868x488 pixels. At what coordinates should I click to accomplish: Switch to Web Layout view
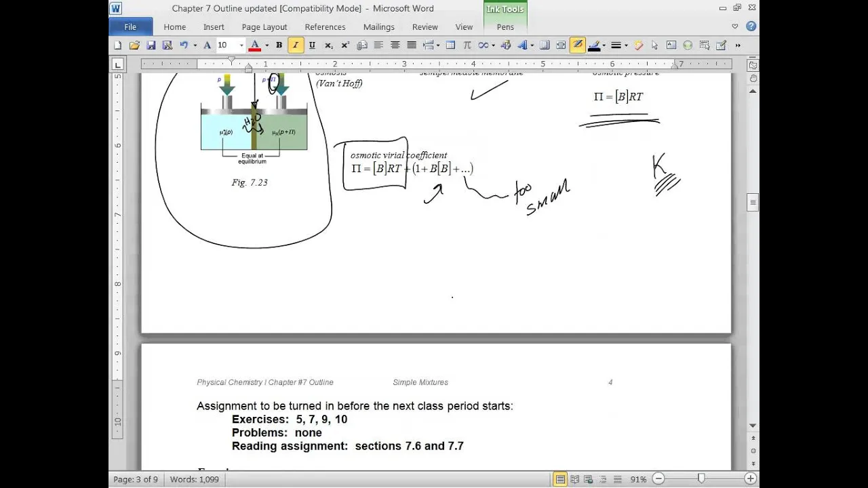pyautogui.click(x=588, y=479)
